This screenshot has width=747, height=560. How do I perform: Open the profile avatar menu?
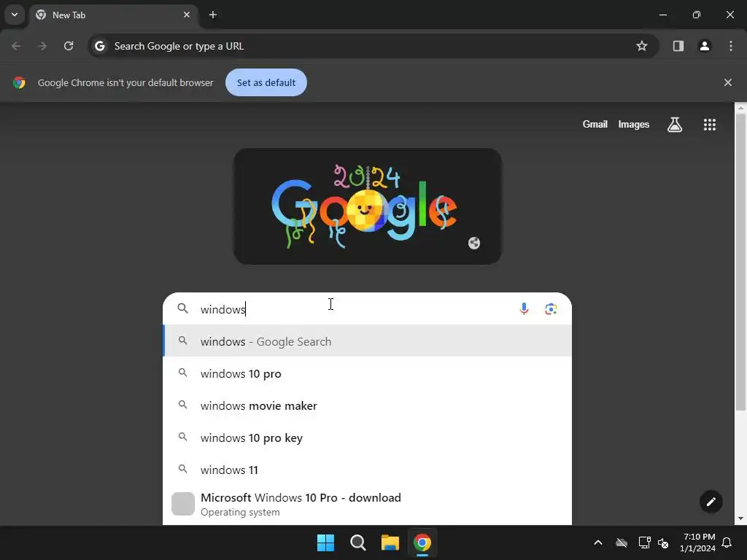[704, 46]
